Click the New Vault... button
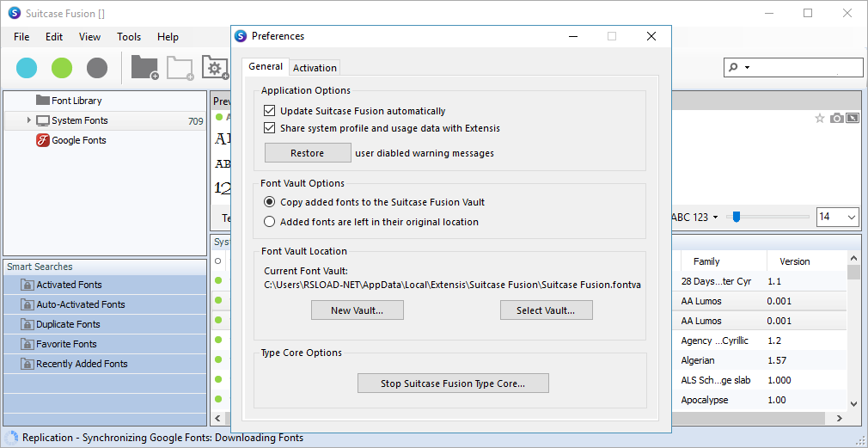Image resolution: width=868 pixels, height=448 pixels. tap(357, 310)
